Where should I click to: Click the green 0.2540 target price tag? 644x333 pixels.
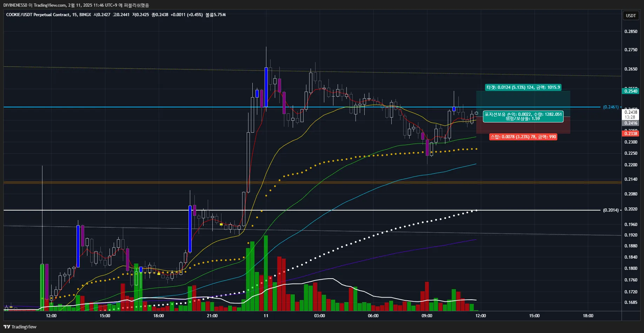pos(631,91)
